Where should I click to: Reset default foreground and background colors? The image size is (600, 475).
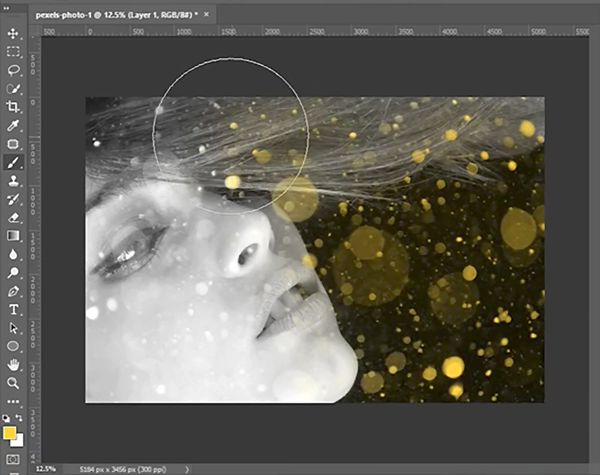point(6,418)
